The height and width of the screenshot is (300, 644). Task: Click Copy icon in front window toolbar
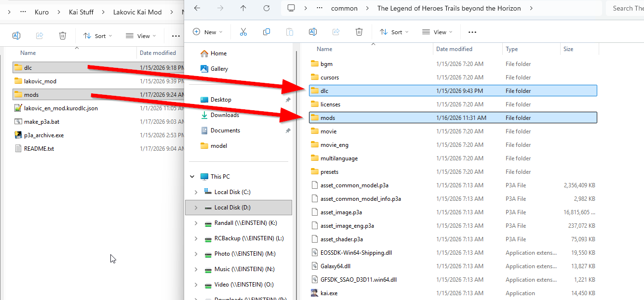(x=267, y=32)
